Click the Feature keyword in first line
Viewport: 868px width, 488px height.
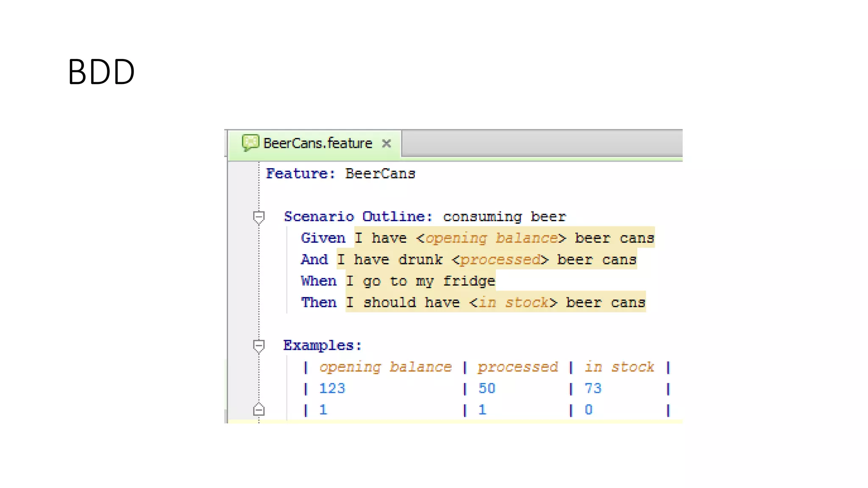pos(297,174)
